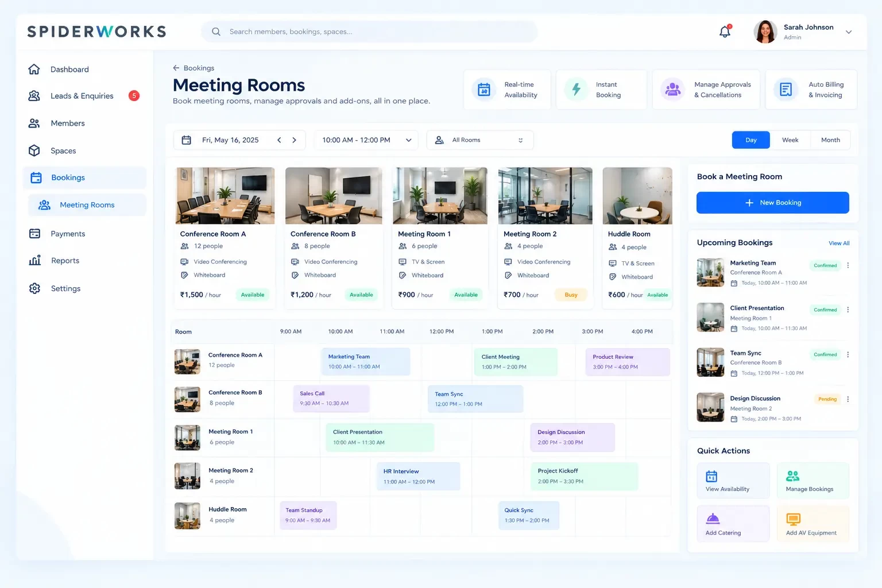Image resolution: width=882 pixels, height=588 pixels.
Task: Go to next day arrow
Action: [294, 140]
